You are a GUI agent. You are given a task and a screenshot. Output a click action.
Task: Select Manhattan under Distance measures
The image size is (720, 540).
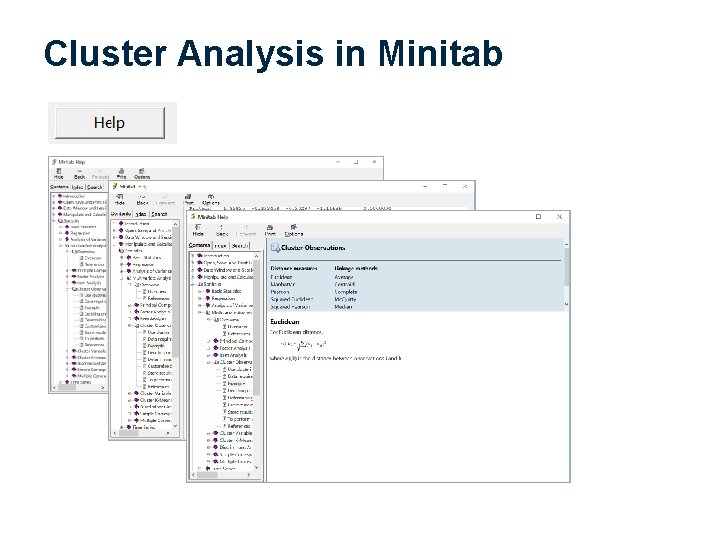283,284
